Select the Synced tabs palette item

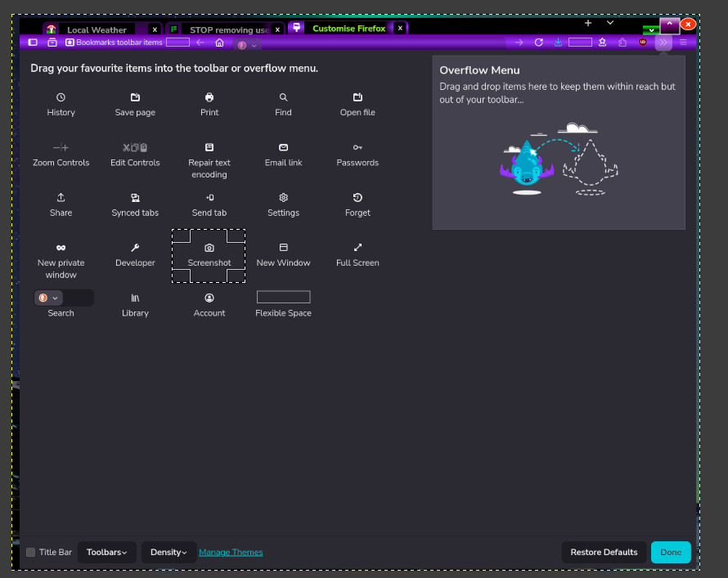click(x=135, y=205)
